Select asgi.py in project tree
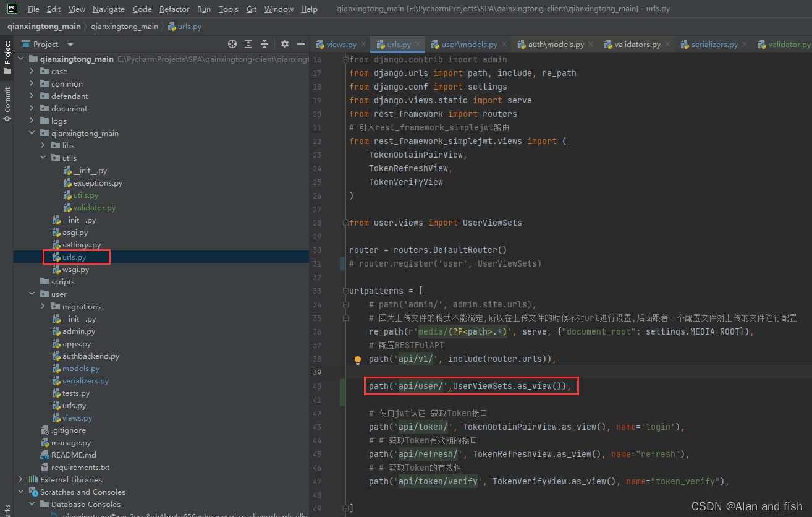Image resolution: width=812 pixels, height=517 pixels. coord(75,233)
